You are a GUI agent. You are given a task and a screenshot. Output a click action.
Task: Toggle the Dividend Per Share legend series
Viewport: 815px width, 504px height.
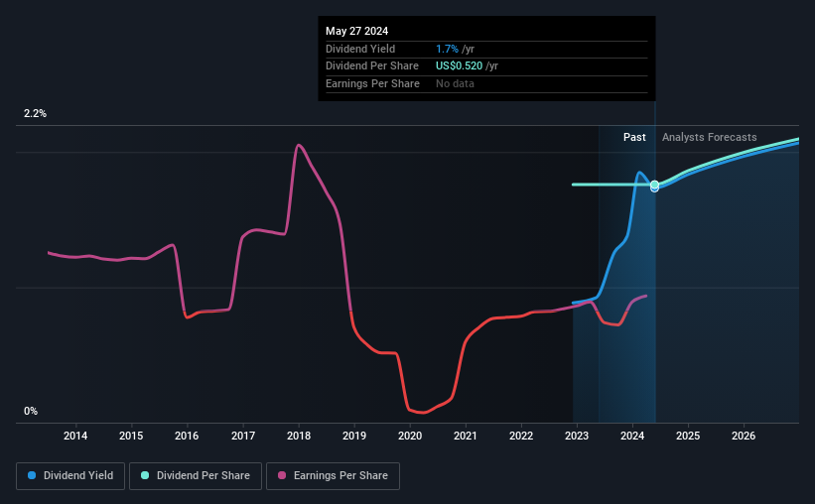(196, 476)
